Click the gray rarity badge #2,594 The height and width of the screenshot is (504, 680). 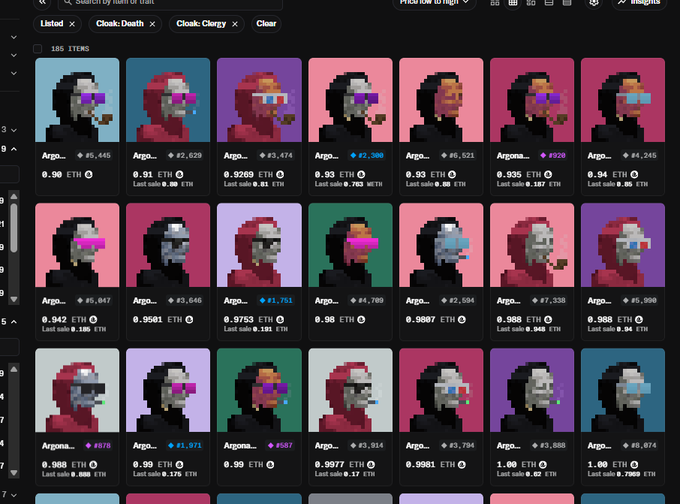click(458, 300)
